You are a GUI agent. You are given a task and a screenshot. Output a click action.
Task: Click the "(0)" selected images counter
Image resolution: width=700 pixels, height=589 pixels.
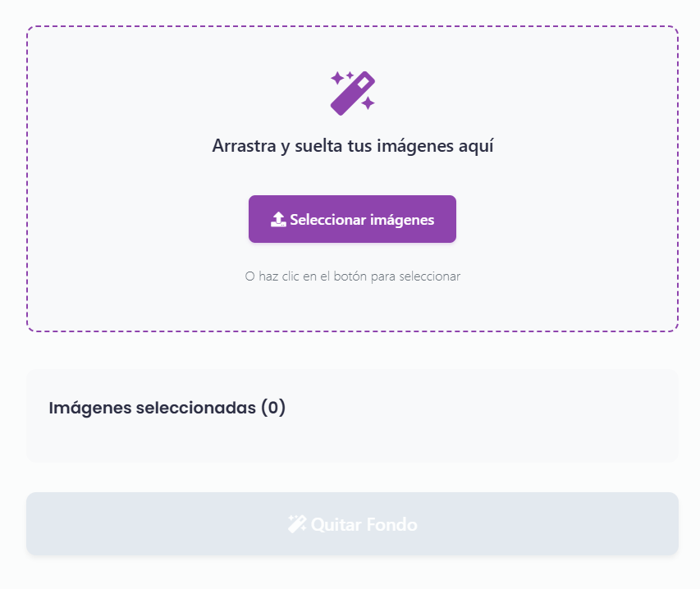click(273, 408)
